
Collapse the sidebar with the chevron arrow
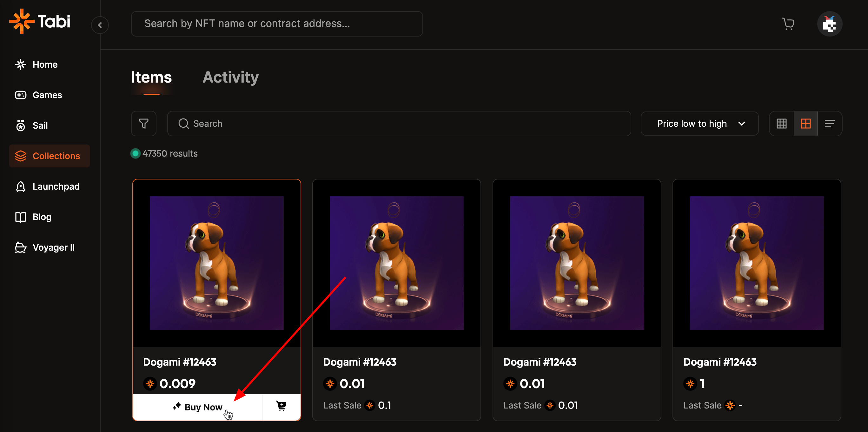point(100,25)
